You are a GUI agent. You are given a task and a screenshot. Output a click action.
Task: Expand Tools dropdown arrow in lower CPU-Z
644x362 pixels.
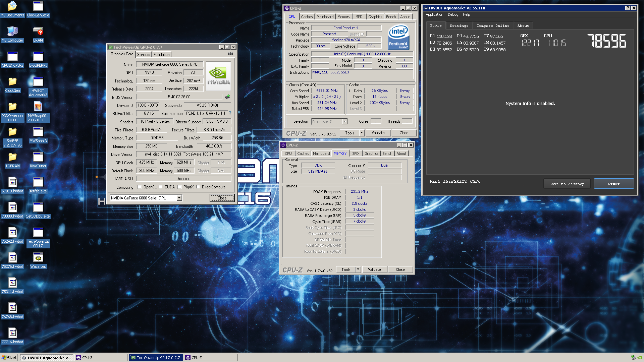(x=358, y=269)
